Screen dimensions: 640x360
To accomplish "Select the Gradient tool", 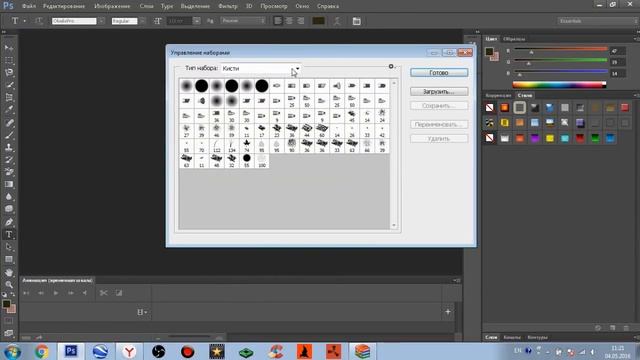I will click(x=9, y=184).
